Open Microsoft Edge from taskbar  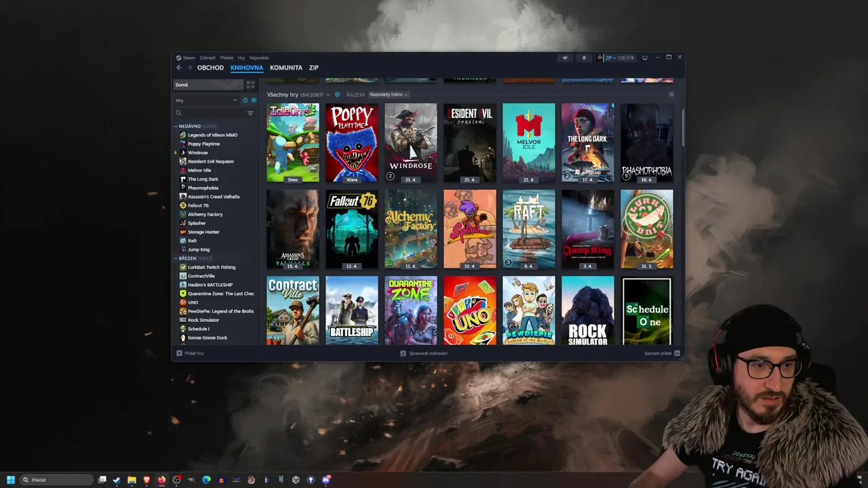point(206,480)
